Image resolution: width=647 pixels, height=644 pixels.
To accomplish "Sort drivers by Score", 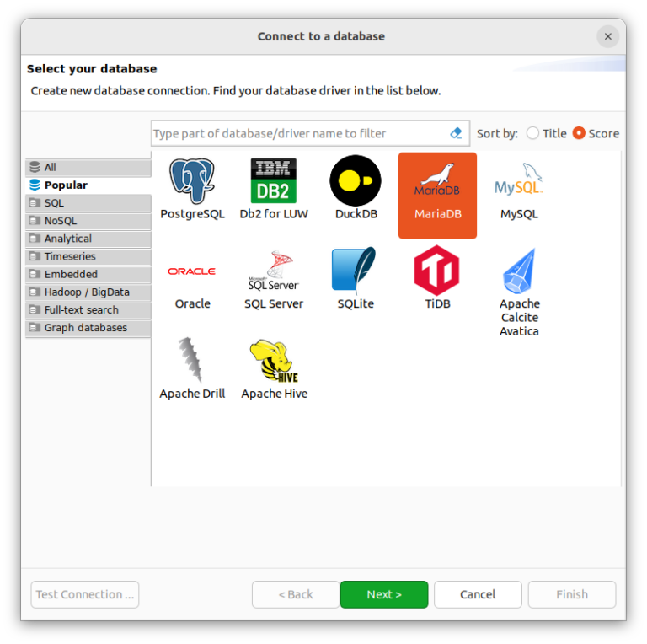I will (x=580, y=133).
